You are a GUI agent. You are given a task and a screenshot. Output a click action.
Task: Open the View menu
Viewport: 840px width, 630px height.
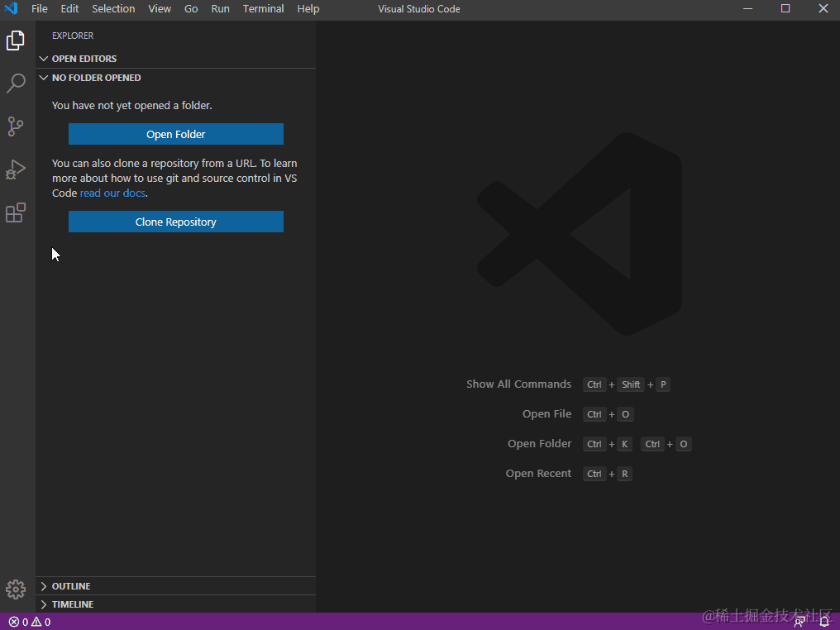(160, 8)
